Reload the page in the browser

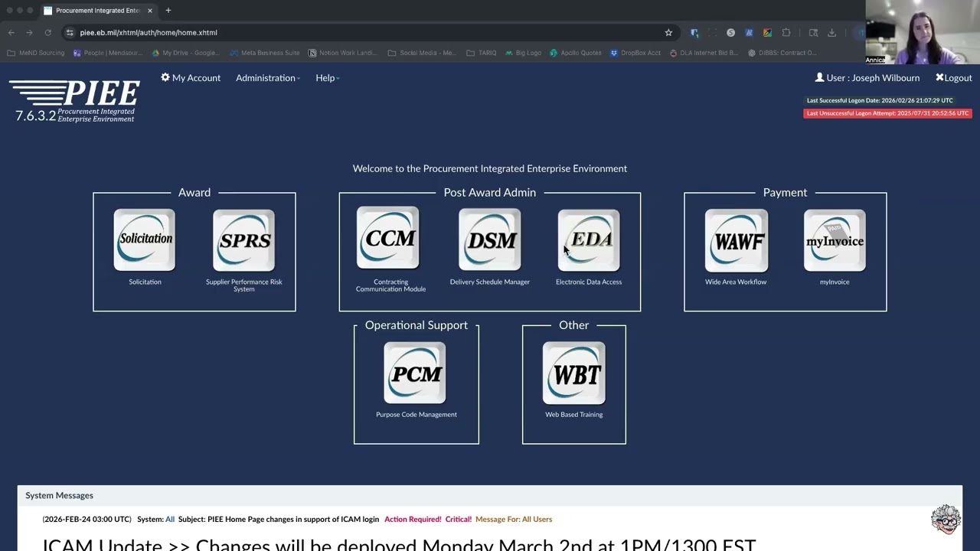[x=47, y=33]
